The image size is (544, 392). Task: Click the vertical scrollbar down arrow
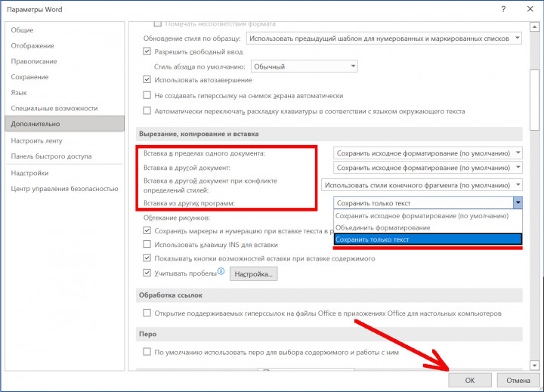[x=533, y=366]
